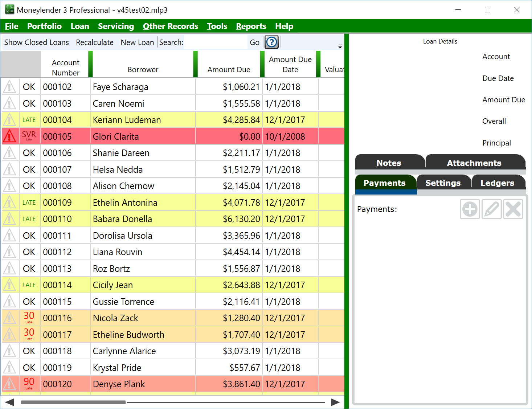Click warning triangle icon for Denyse Plank

pyautogui.click(x=9, y=384)
